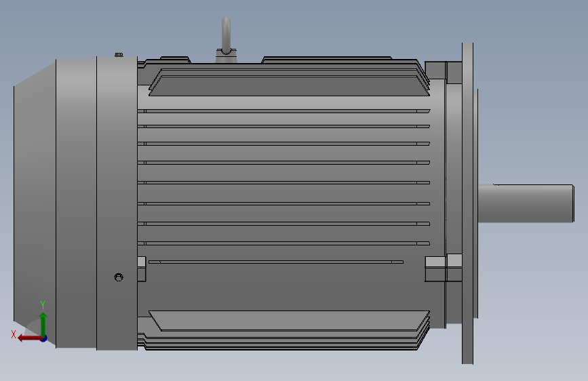Viewport: 588px width, 381px height.
Task: Click the blue origin ball of the coordinate triad
Action: 44,338
